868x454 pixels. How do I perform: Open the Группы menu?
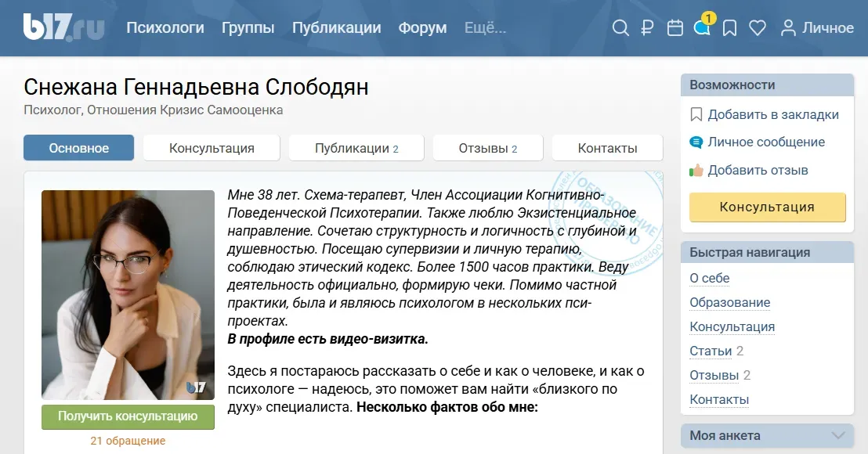(248, 27)
